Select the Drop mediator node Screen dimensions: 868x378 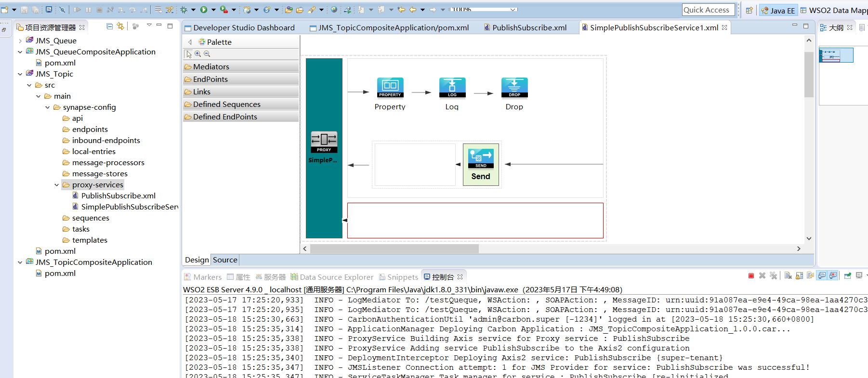(514, 88)
